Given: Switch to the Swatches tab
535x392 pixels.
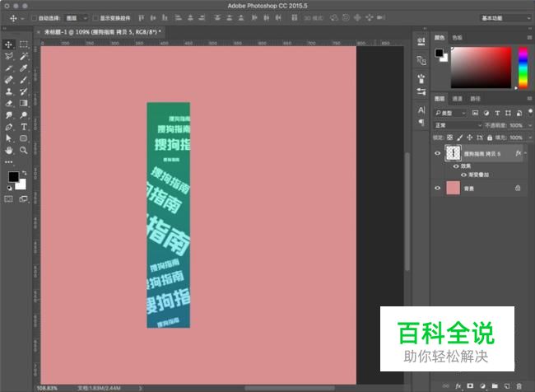Looking at the screenshot, I should [457, 38].
